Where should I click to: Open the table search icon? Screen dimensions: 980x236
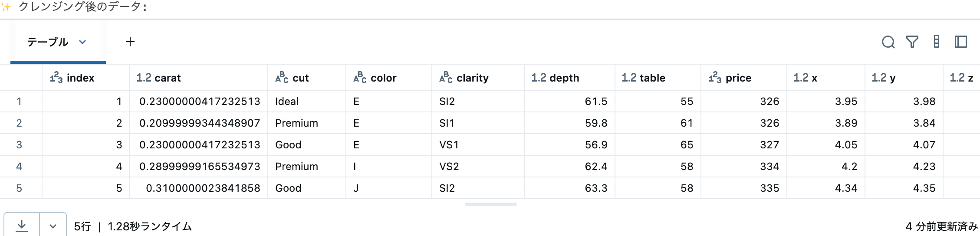888,42
